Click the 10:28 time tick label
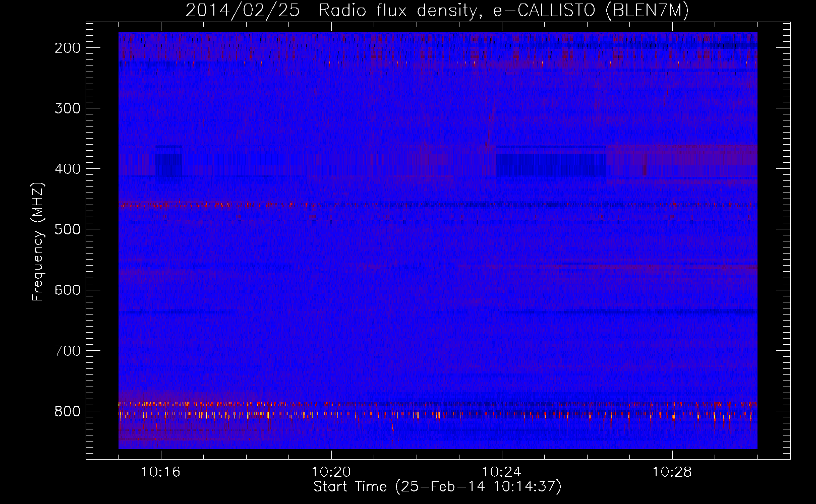The width and height of the screenshot is (816, 504). (672, 472)
